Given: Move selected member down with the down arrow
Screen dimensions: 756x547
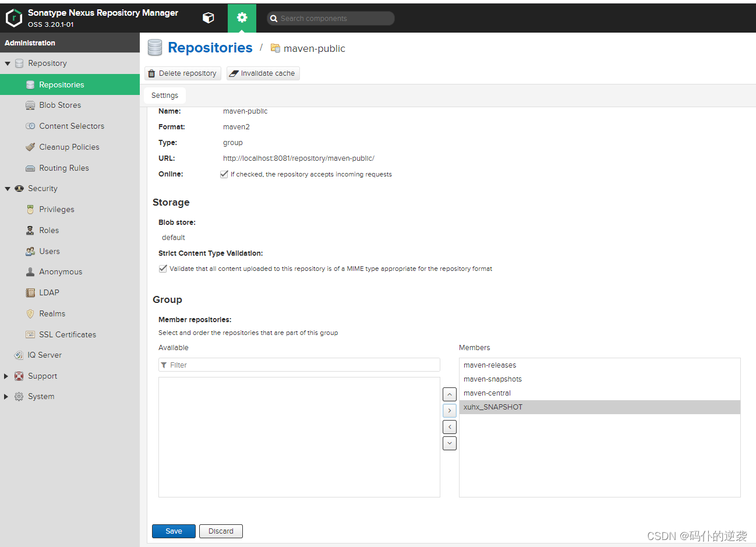Looking at the screenshot, I should [450, 443].
